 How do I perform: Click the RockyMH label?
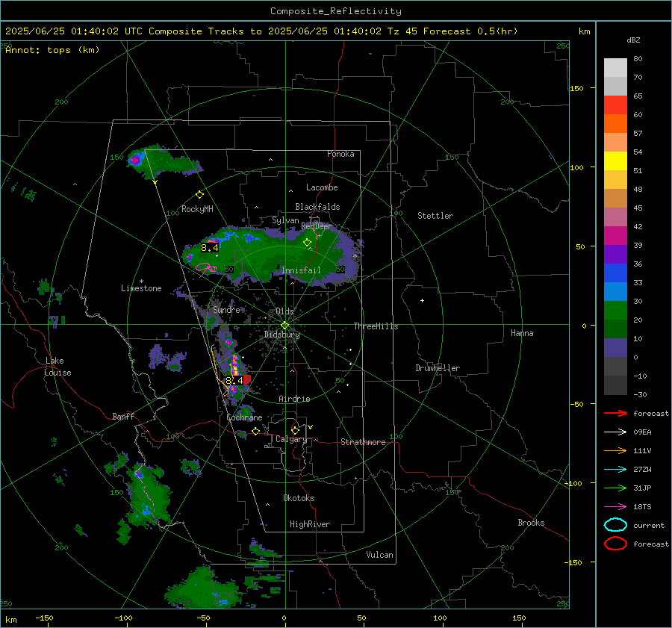coord(197,209)
